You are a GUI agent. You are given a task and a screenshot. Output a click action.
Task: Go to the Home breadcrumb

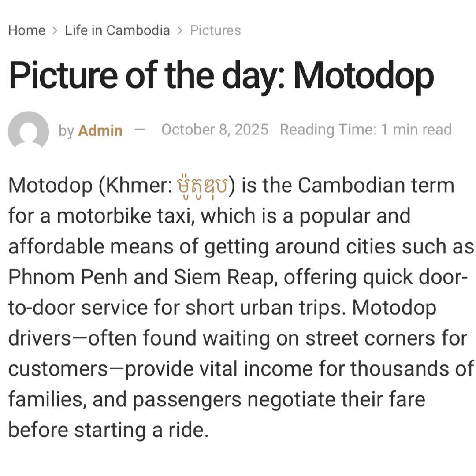[x=26, y=30]
